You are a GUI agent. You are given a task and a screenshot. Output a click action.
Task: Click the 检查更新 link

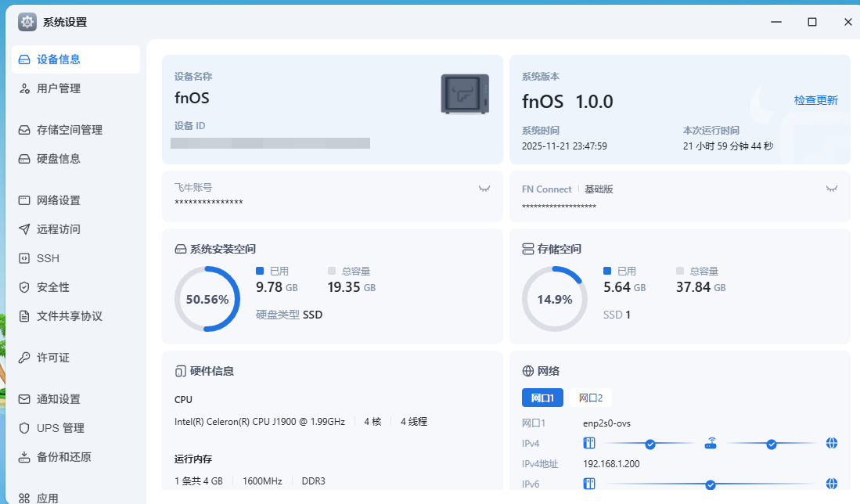[815, 100]
